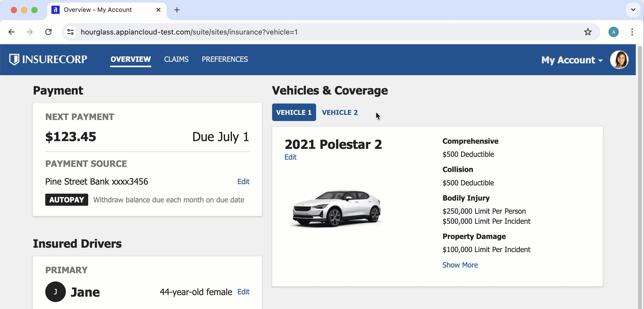Select the VEHICLE 1 tab
The width and height of the screenshot is (644, 309).
click(x=294, y=112)
